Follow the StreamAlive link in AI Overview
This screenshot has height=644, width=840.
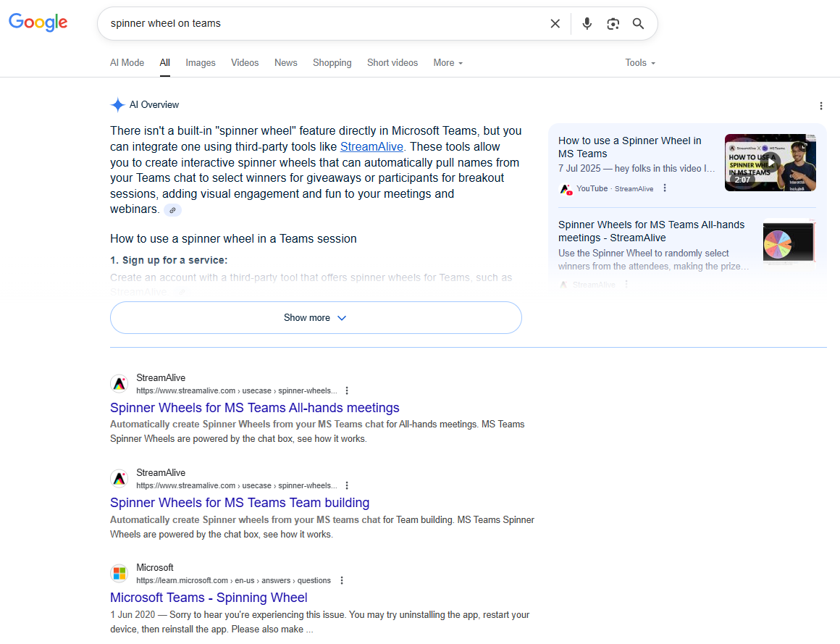click(371, 147)
